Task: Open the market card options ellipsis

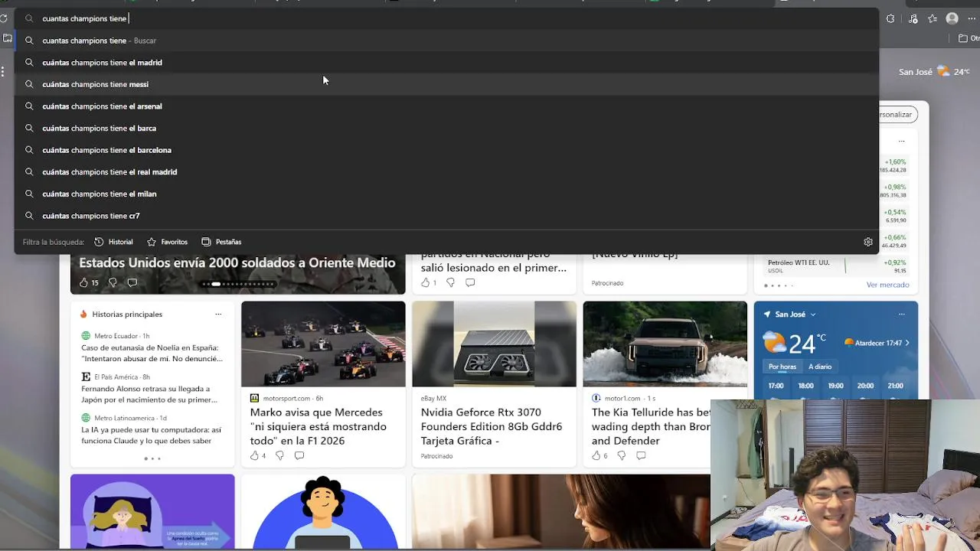Action: point(901,141)
